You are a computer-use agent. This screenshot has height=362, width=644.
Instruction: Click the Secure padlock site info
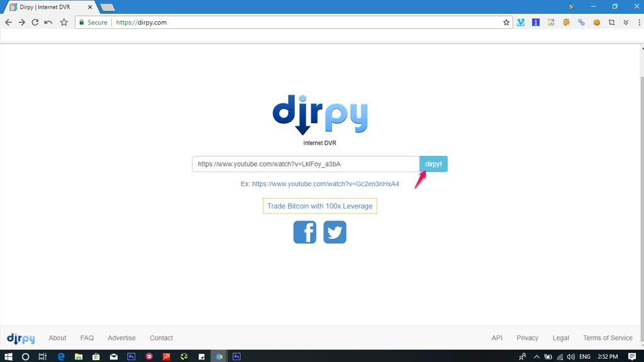pos(93,22)
